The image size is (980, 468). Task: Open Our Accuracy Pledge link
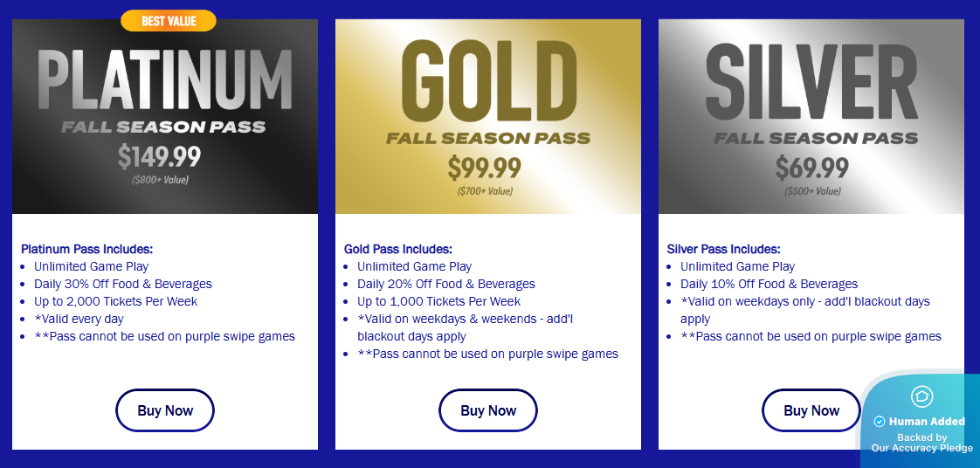(921, 448)
